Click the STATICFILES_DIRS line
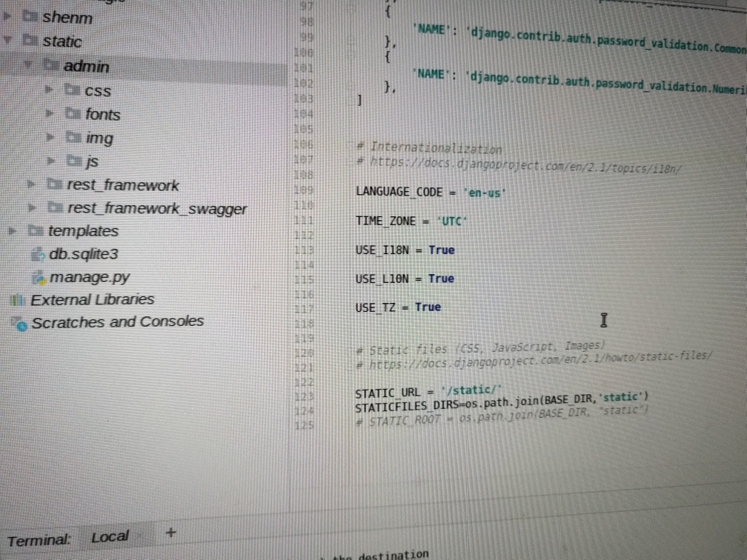 [502, 402]
